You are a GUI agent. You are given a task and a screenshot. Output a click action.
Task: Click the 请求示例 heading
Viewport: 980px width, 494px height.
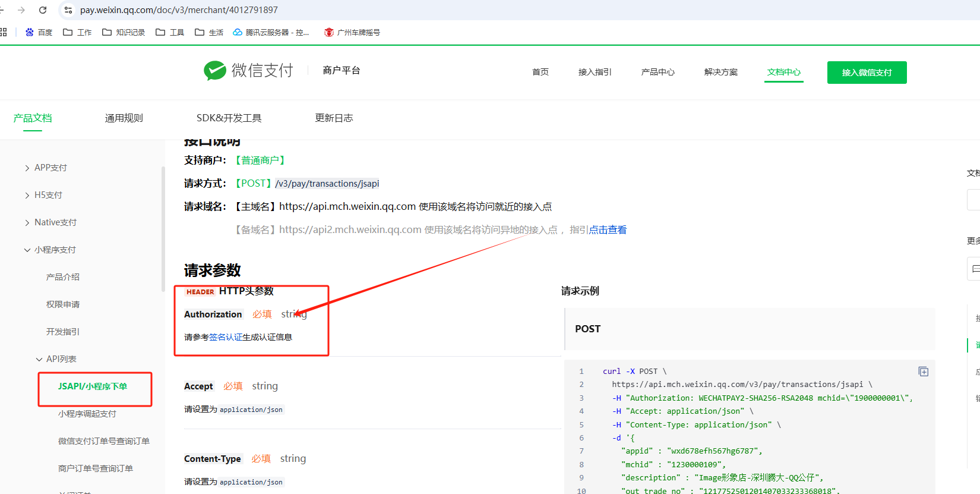tap(580, 291)
